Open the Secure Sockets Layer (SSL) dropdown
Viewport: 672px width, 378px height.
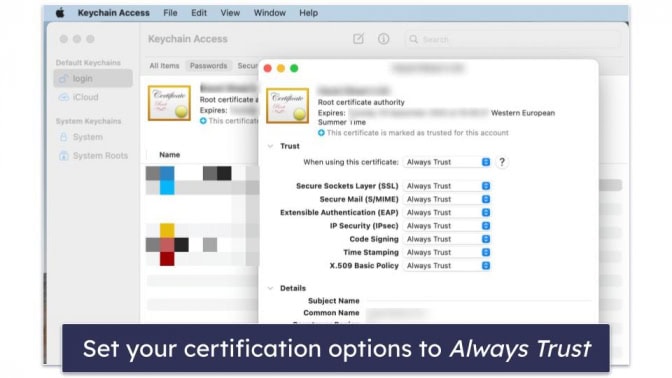(x=447, y=186)
